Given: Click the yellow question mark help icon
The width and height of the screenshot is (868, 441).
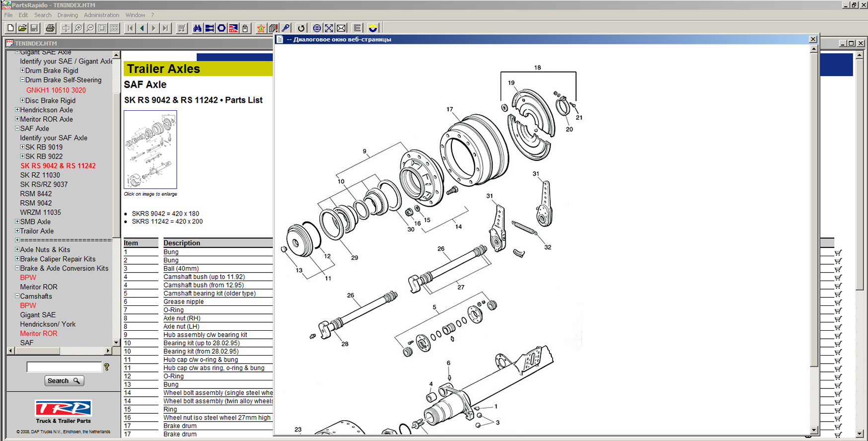Looking at the screenshot, I should tap(106, 367).
